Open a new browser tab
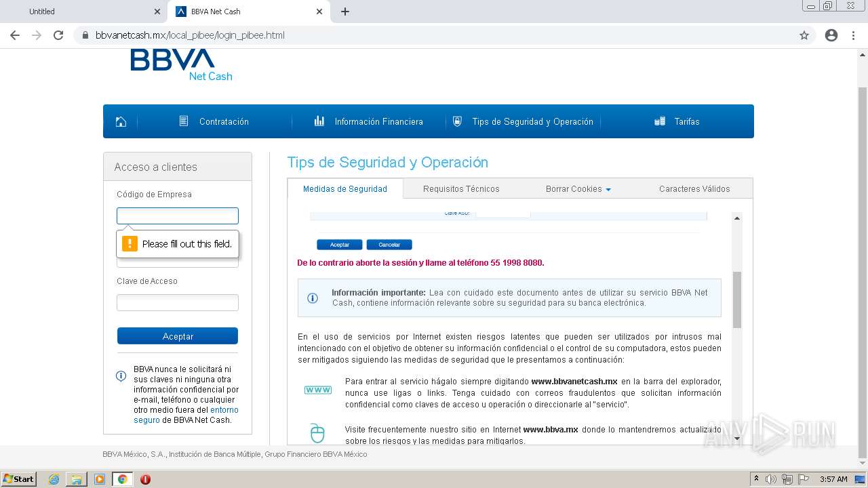 click(x=345, y=12)
